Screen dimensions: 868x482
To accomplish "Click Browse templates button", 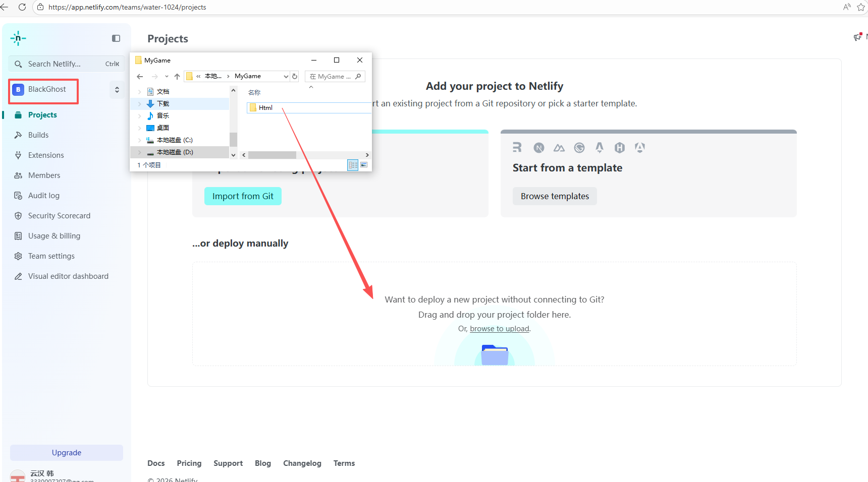I will (x=555, y=196).
